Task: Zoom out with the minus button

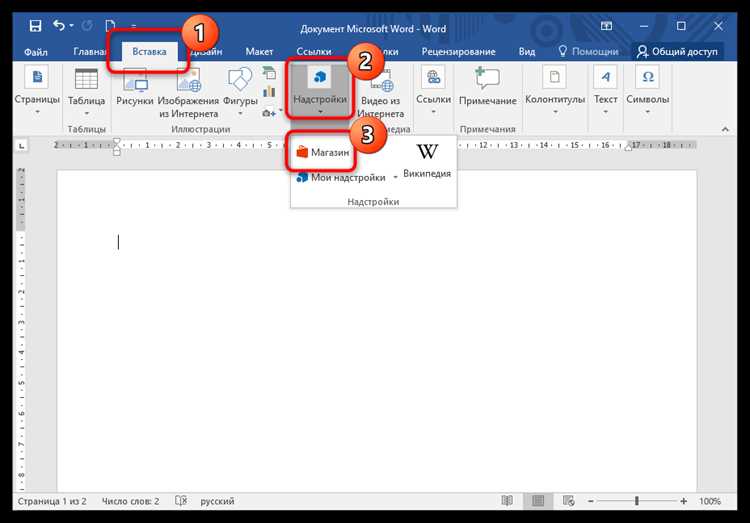Action: pyautogui.click(x=591, y=501)
